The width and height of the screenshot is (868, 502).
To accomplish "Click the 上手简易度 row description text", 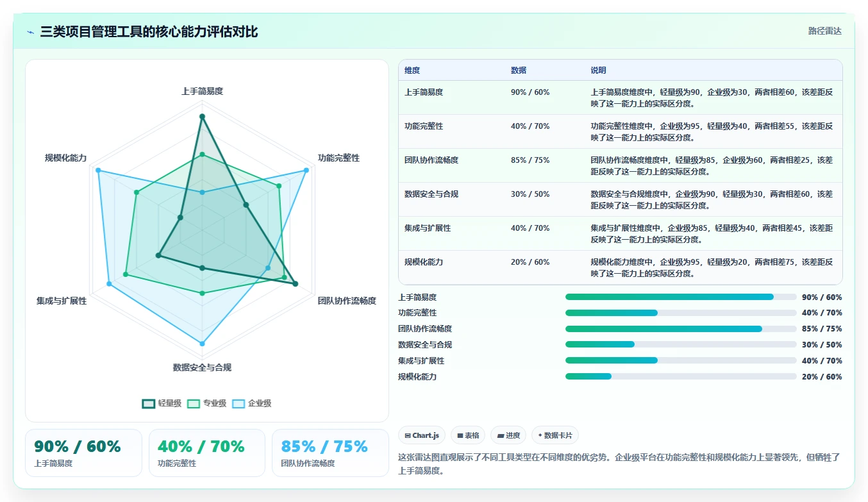I will [x=712, y=98].
